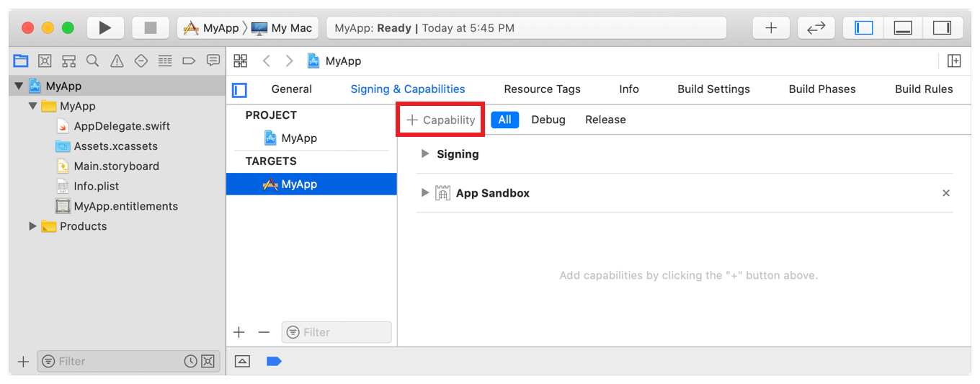Show the Issue navigator warning icon

[x=117, y=61]
